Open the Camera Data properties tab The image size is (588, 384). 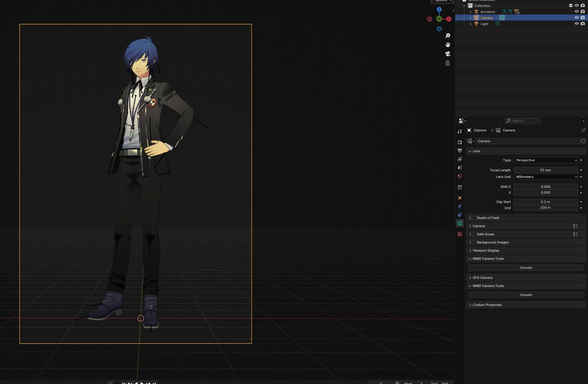pyautogui.click(x=460, y=223)
